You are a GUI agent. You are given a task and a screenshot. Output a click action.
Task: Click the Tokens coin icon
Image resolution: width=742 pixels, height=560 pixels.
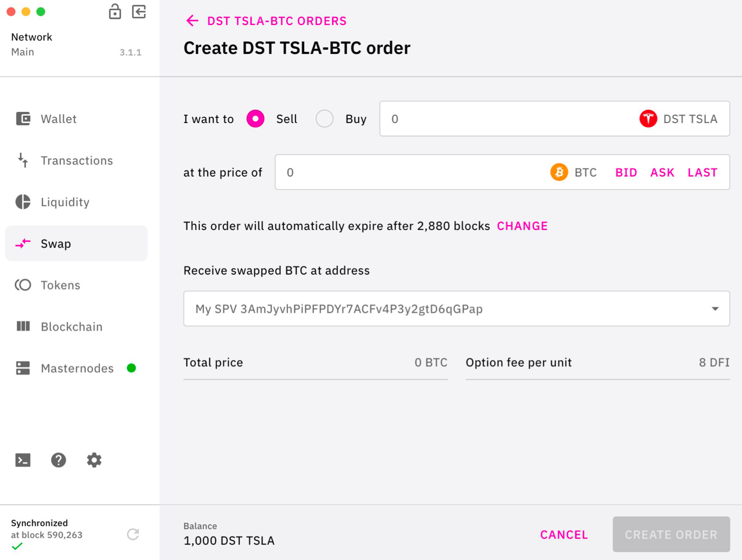tap(23, 285)
